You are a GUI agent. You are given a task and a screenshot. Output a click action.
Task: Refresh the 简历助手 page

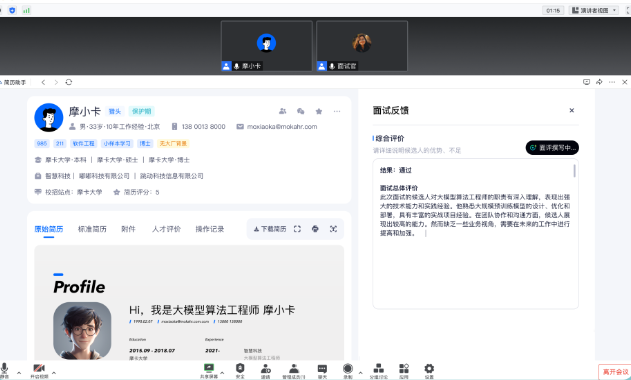pyautogui.click(x=69, y=82)
